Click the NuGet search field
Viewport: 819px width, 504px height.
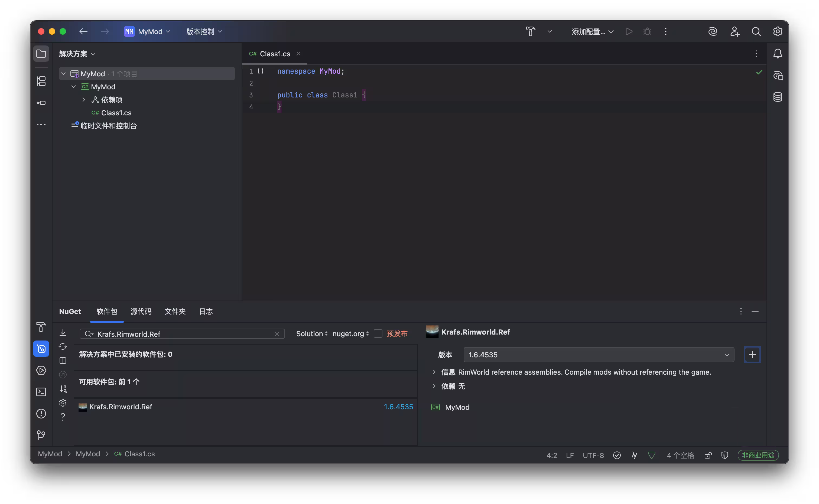pyautogui.click(x=182, y=334)
